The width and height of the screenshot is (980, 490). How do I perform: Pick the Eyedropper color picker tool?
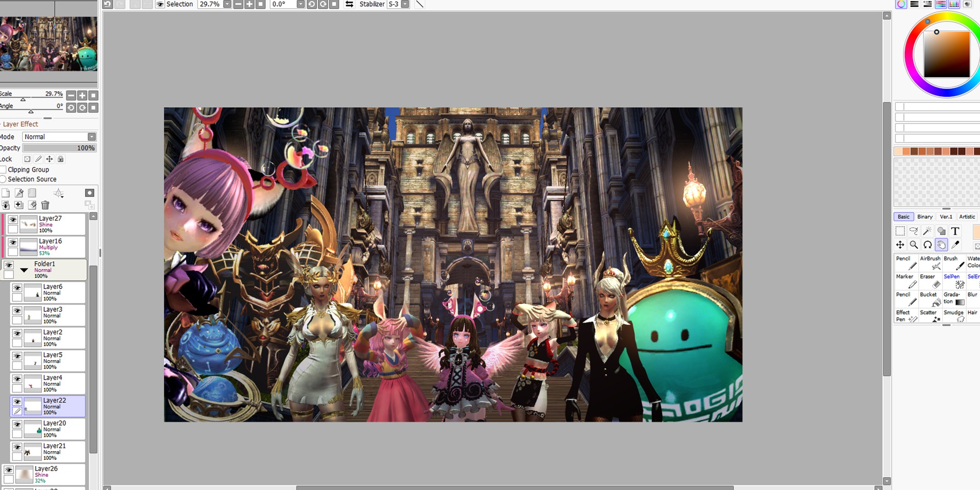point(955,245)
